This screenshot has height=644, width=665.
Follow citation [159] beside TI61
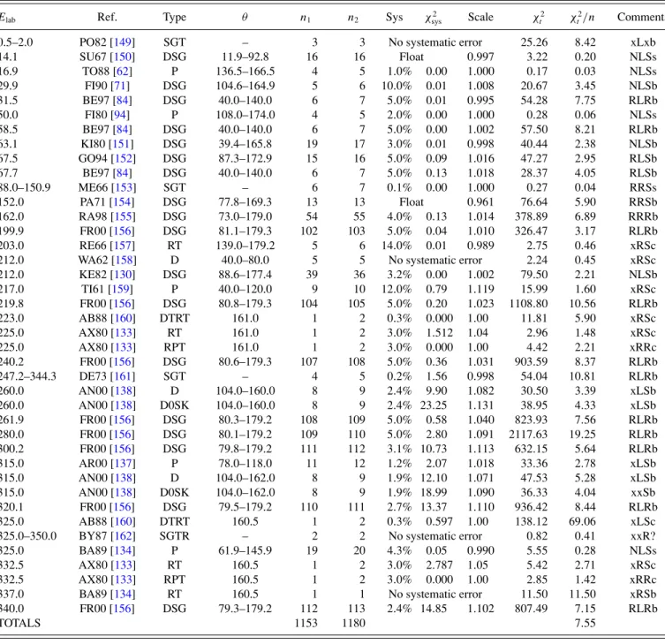click(120, 289)
